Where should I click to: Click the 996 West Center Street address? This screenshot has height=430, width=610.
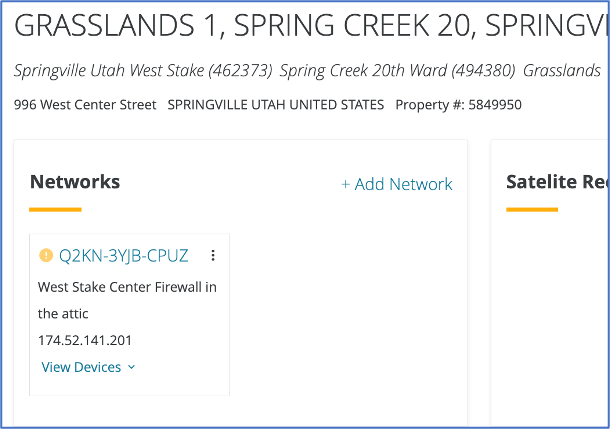85,104
